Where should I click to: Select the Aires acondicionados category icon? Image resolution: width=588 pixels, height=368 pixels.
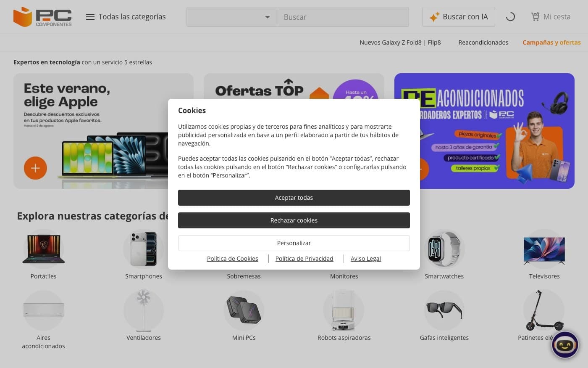(x=43, y=310)
